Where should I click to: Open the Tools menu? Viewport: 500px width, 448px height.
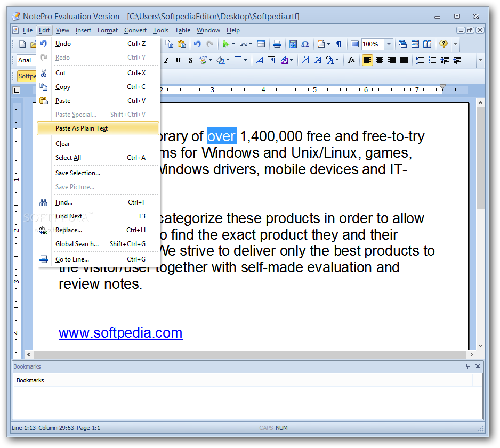(160, 30)
